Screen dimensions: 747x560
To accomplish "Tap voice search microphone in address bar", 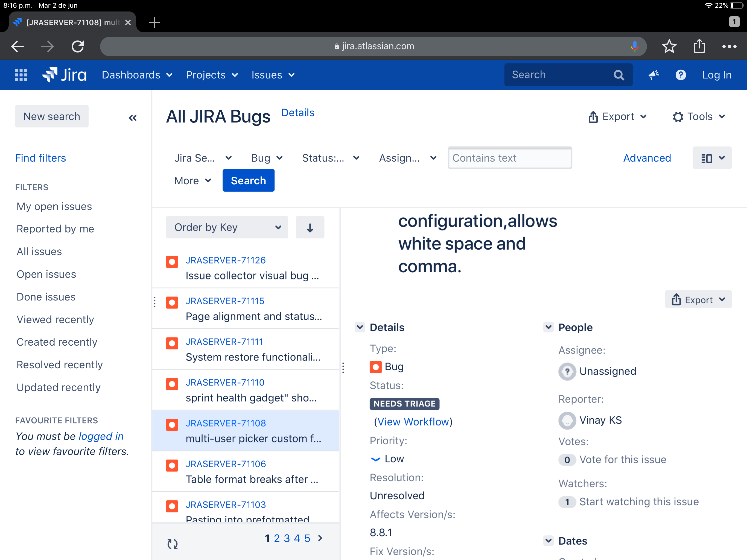I will pos(635,46).
